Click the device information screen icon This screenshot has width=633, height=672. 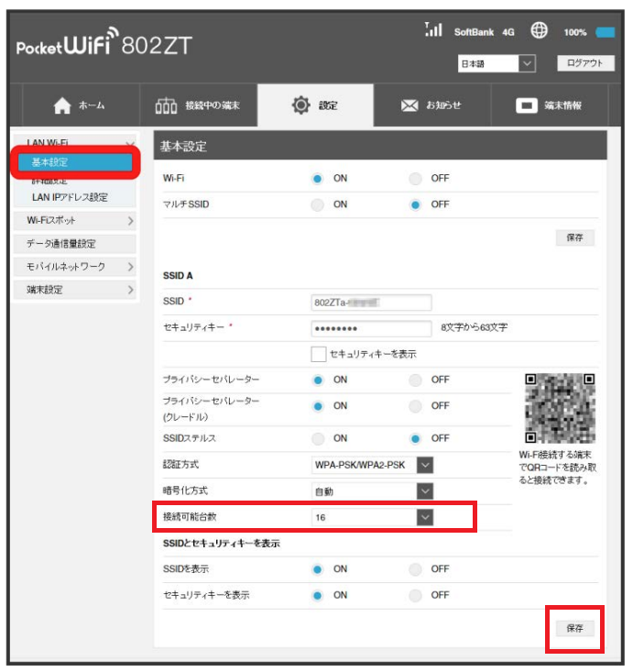point(527,105)
